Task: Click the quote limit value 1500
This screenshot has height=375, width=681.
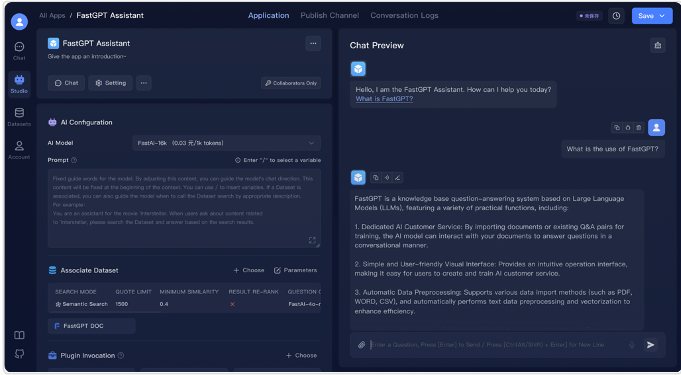Action: [122, 304]
